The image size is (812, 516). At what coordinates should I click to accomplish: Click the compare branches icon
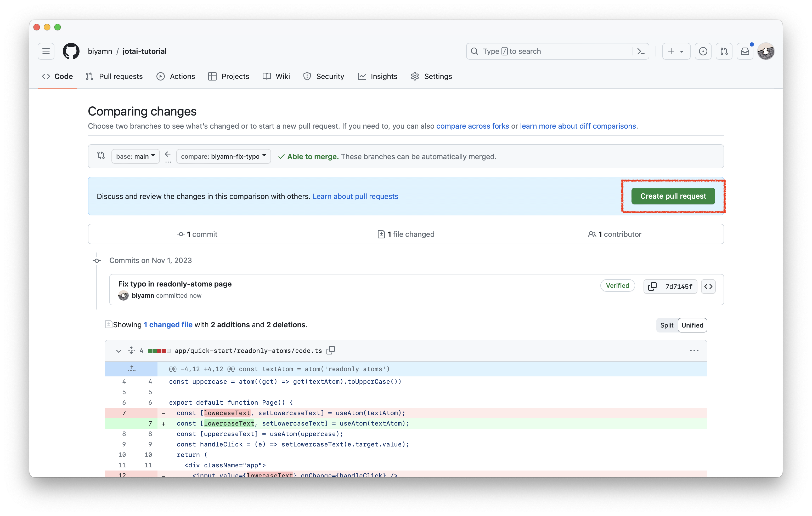(x=101, y=155)
